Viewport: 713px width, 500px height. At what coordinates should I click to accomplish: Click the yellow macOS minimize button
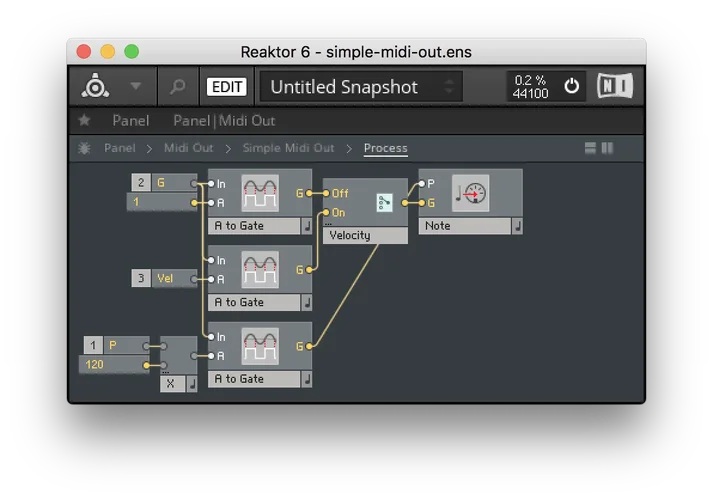point(108,51)
